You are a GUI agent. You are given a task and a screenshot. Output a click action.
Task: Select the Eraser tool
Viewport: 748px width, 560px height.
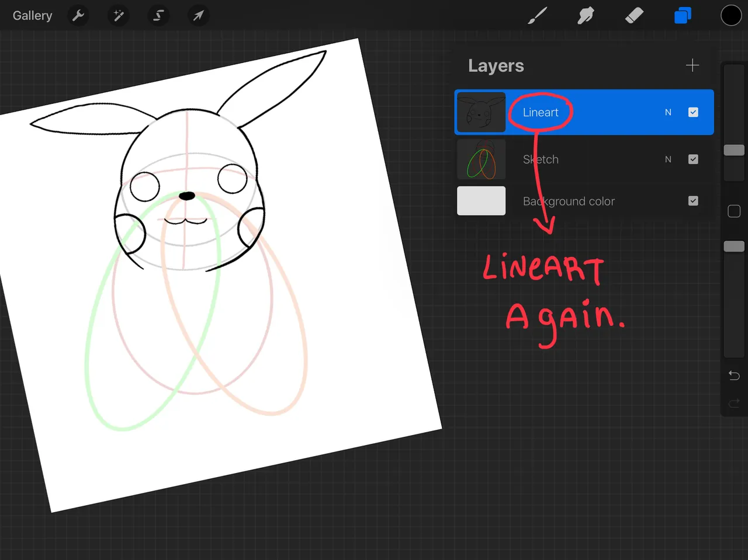634,16
